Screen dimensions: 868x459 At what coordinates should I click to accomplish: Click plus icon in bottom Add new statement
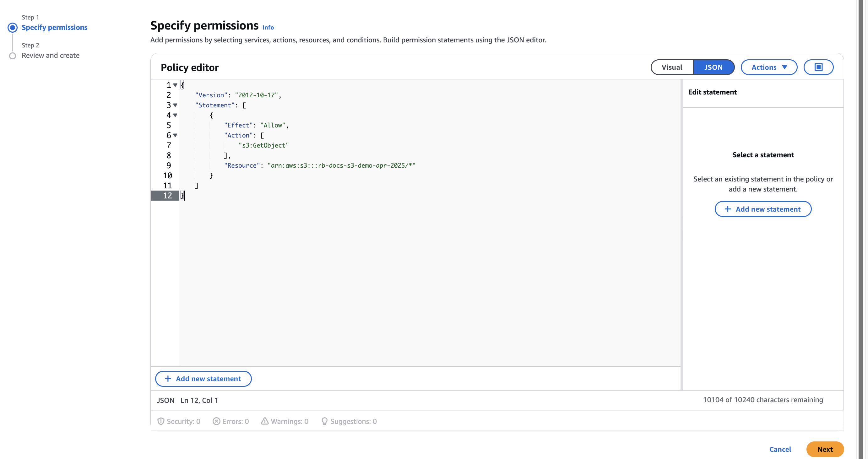pyautogui.click(x=168, y=379)
